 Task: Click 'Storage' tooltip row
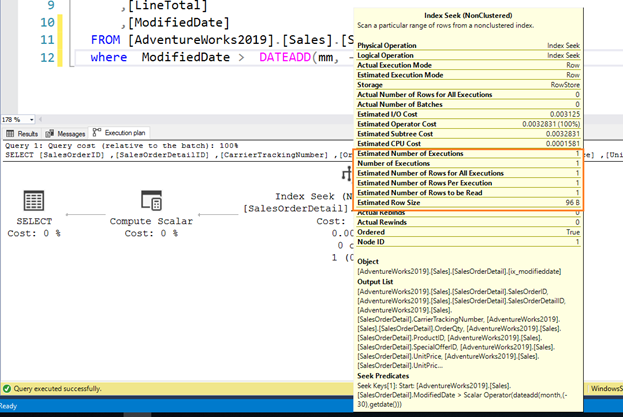click(468, 85)
